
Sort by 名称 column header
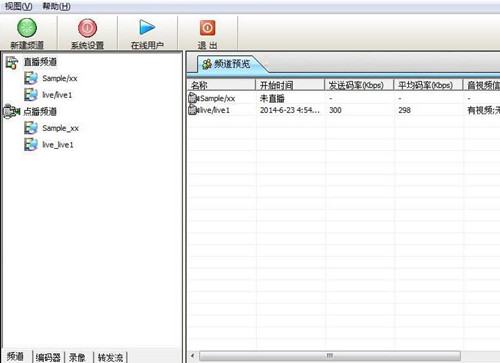click(x=221, y=85)
